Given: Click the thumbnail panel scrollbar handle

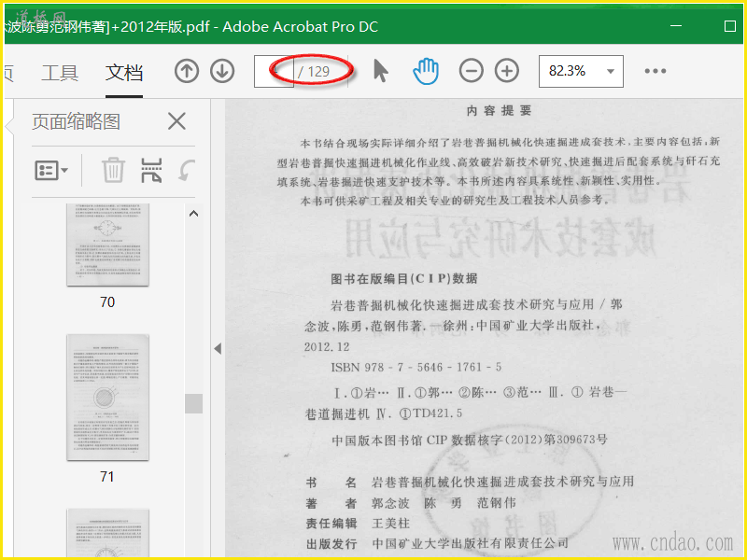Looking at the screenshot, I should coord(193,403).
